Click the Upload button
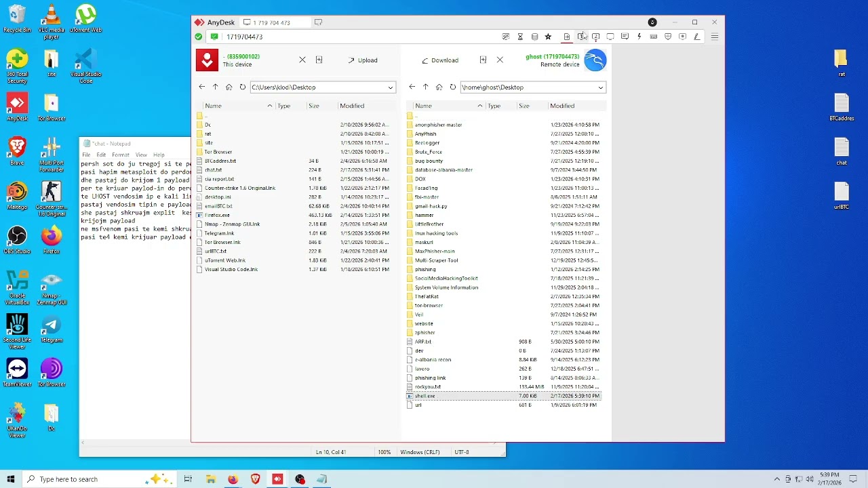 (x=363, y=60)
